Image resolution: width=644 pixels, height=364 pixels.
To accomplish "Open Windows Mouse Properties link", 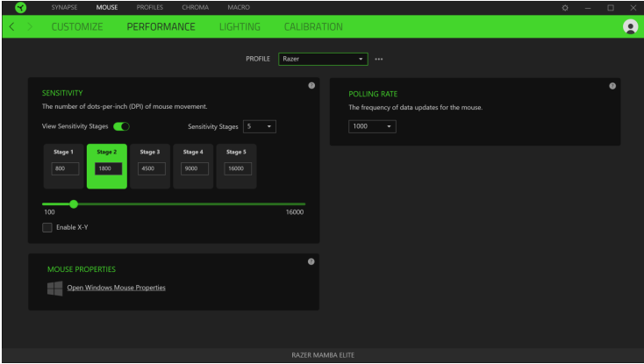I will click(116, 288).
